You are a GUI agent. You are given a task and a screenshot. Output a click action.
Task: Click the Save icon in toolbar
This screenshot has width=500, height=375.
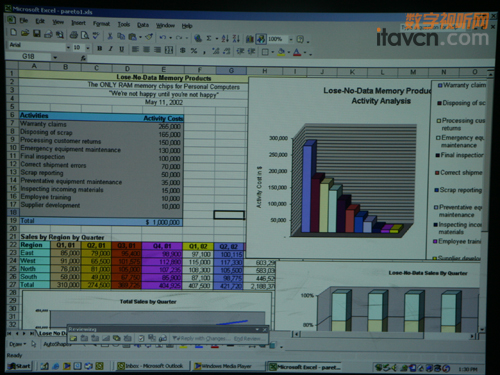point(36,33)
